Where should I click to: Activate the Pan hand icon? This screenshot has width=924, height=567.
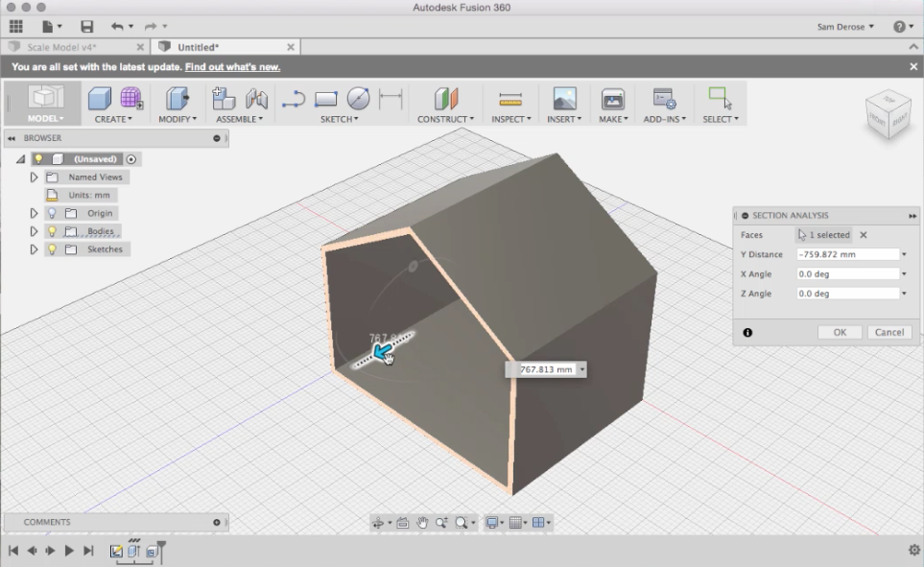(x=423, y=522)
